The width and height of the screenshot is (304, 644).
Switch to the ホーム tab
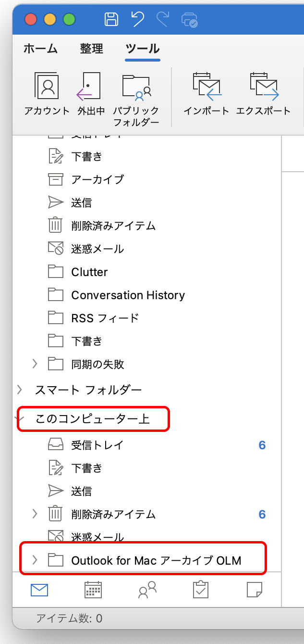click(40, 49)
